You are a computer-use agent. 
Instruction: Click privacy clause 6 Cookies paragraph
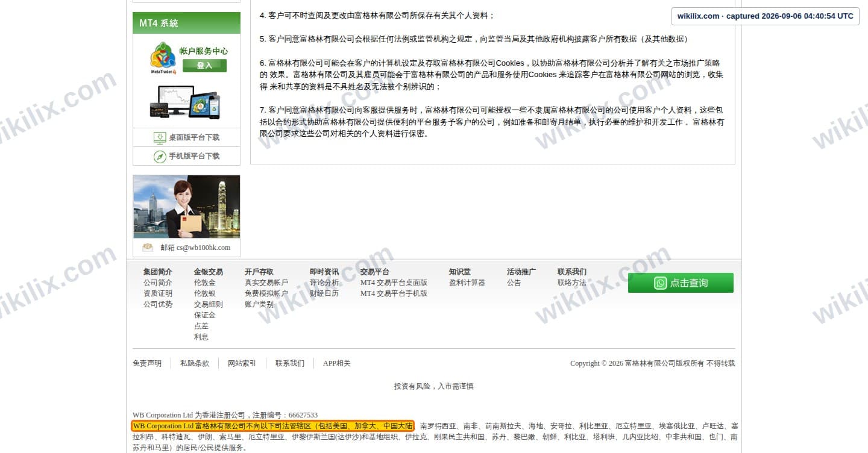click(492, 75)
